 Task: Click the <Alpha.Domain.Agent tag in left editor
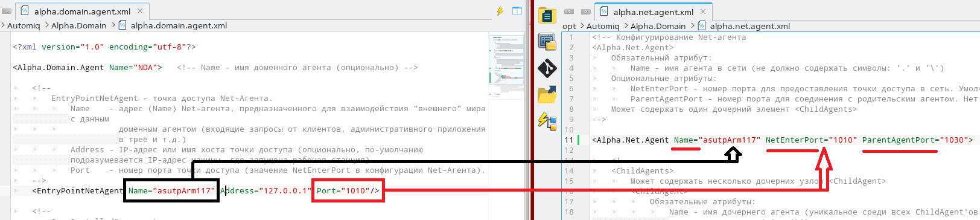point(59,67)
